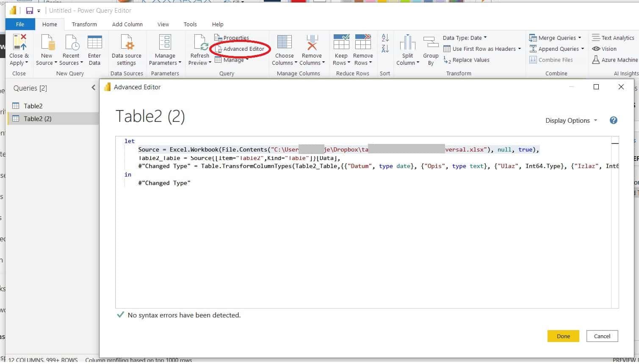Open the File tab

click(20, 24)
